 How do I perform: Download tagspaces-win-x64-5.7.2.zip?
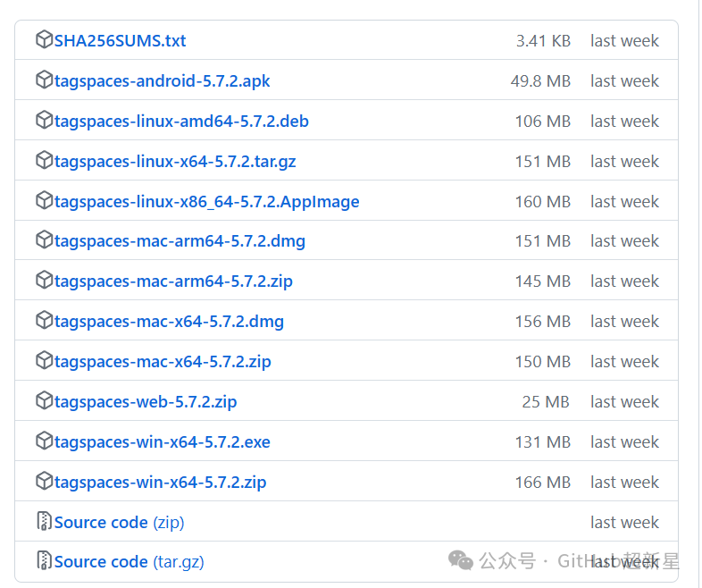[x=160, y=482]
